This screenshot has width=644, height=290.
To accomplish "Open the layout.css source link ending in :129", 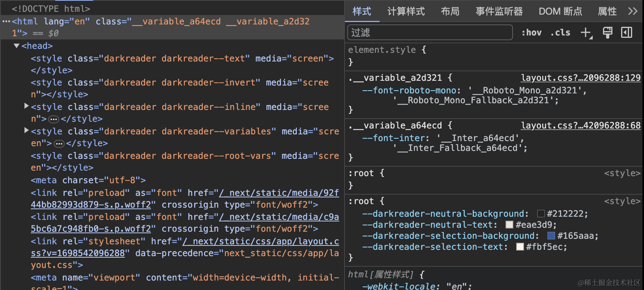I will [x=580, y=78].
